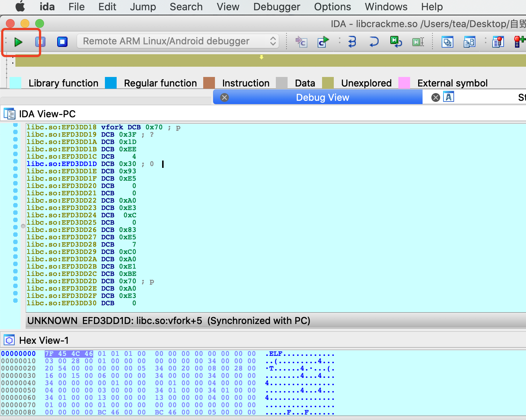Click the Data legend color swatch
This screenshot has height=420, width=526.
pyautogui.click(x=282, y=83)
